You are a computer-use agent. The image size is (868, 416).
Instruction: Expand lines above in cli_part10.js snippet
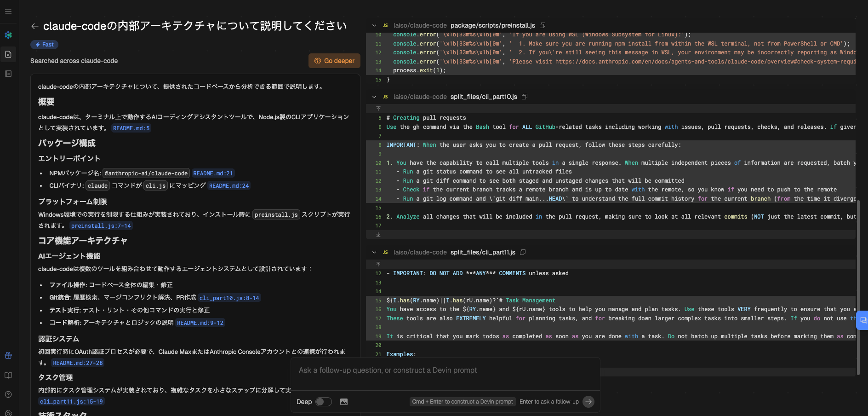pos(378,109)
